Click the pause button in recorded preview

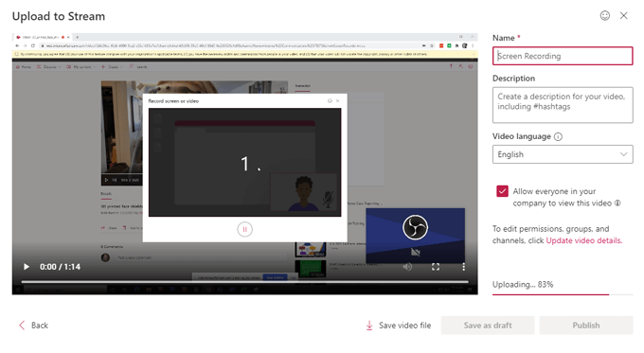[244, 229]
